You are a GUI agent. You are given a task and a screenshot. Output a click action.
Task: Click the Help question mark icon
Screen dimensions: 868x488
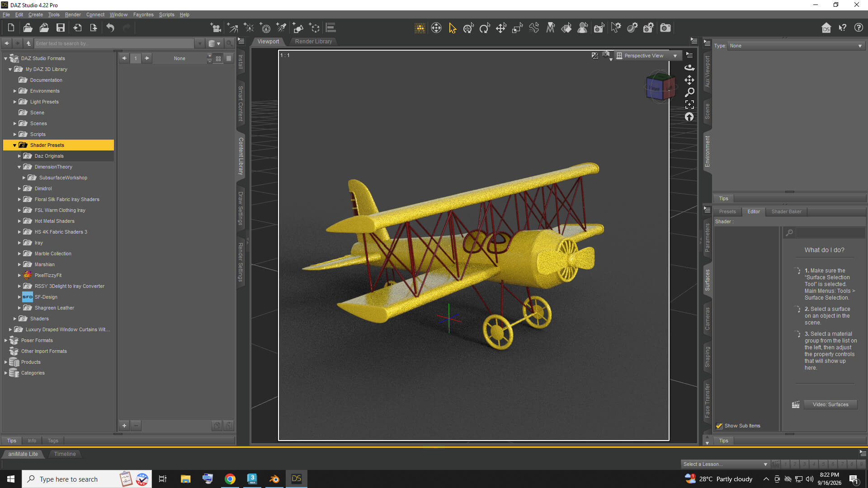click(859, 28)
